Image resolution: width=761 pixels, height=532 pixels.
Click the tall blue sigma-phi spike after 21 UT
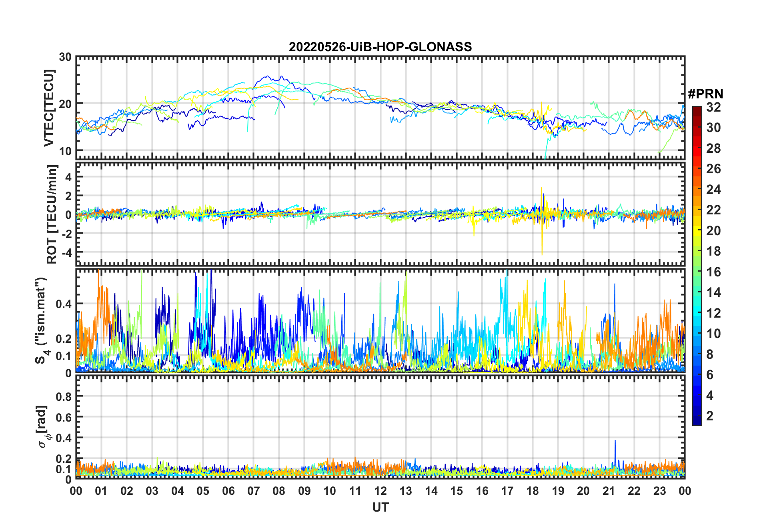(x=615, y=444)
